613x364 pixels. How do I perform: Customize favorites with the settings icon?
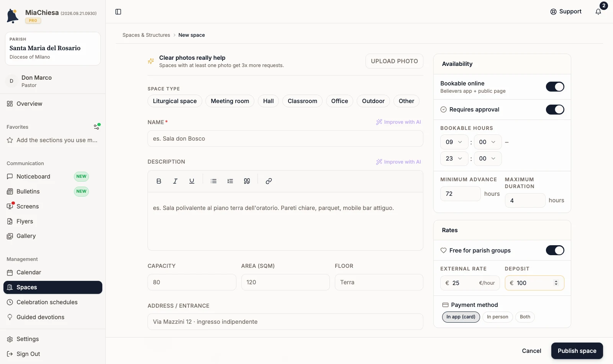tap(97, 127)
